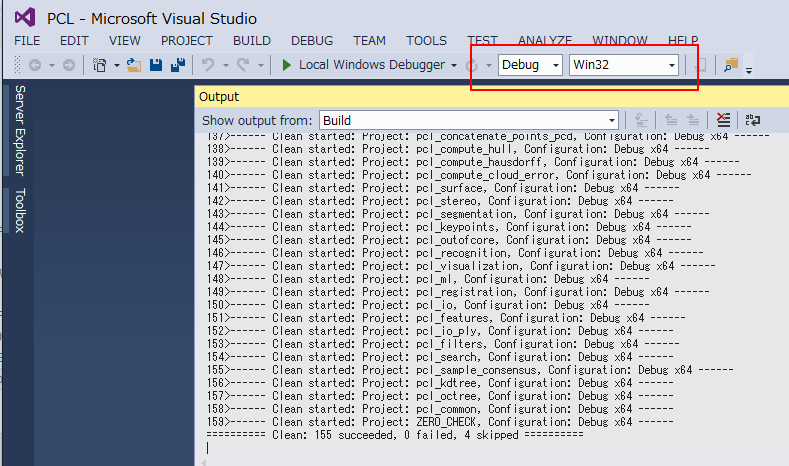Expand the New Project dropdown arrow
Screen dimensions: 789x466
coord(116,65)
